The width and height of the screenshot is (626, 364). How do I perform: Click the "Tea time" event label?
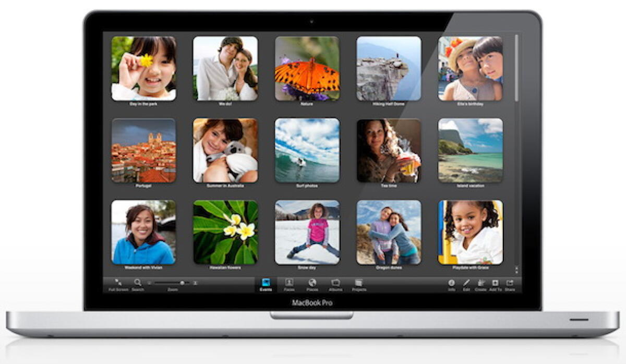click(389, 186)
